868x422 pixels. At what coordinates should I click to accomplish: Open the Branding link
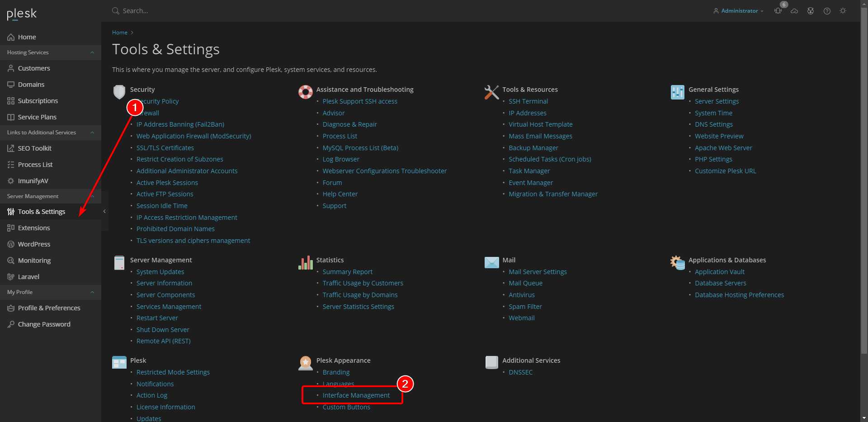(x=336, y=372)
